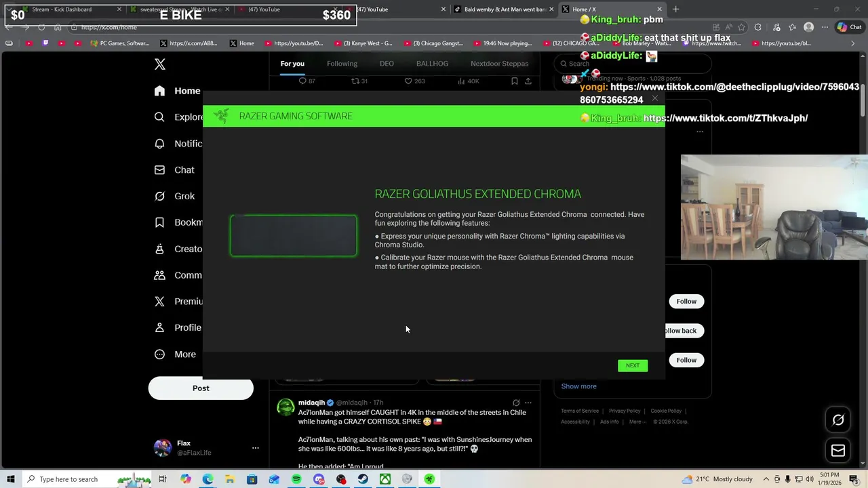Open Cookie Policy link
Screen dimensions: 868x488
pyautogui.click(x=666, y=411)
